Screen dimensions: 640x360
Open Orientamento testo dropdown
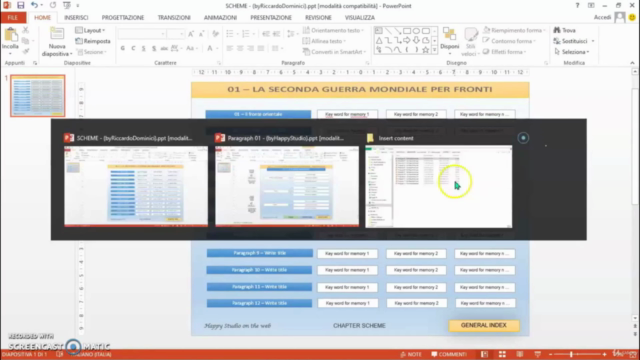(x=333, y=30)
